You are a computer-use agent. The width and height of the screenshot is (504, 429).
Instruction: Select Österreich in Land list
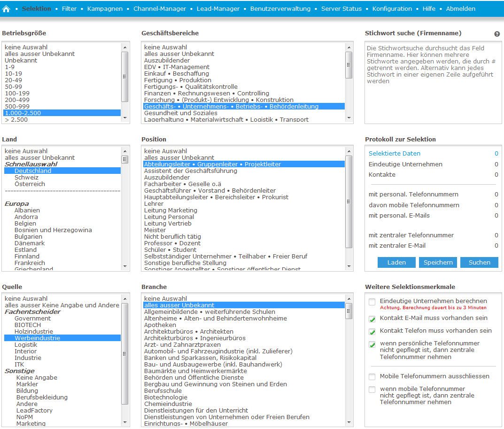tap(62, 184)
